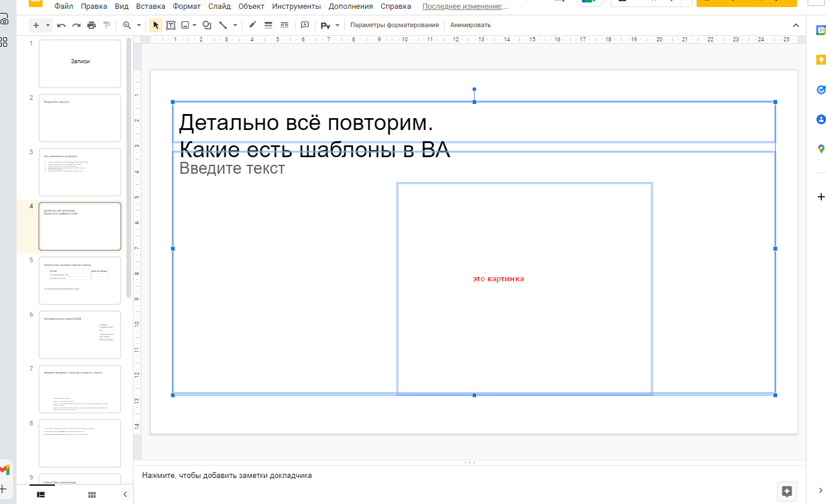Viewport: 826px width, 504px height.
Task: Switch to filmstrip view icon
Action: coord(41,494)
